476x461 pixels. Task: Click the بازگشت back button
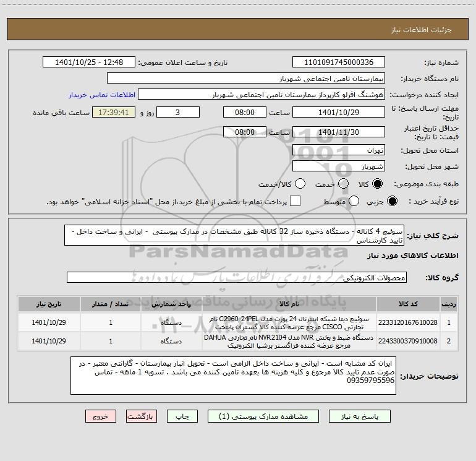coord(142,416)
